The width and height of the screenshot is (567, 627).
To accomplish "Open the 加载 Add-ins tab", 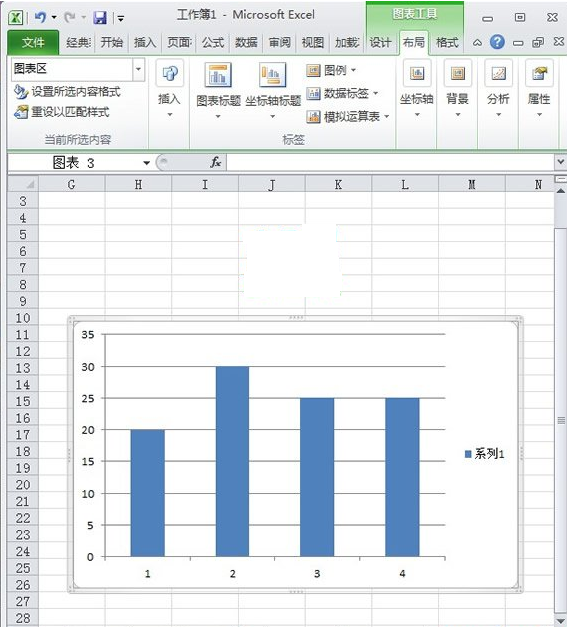I will (347, 42).
